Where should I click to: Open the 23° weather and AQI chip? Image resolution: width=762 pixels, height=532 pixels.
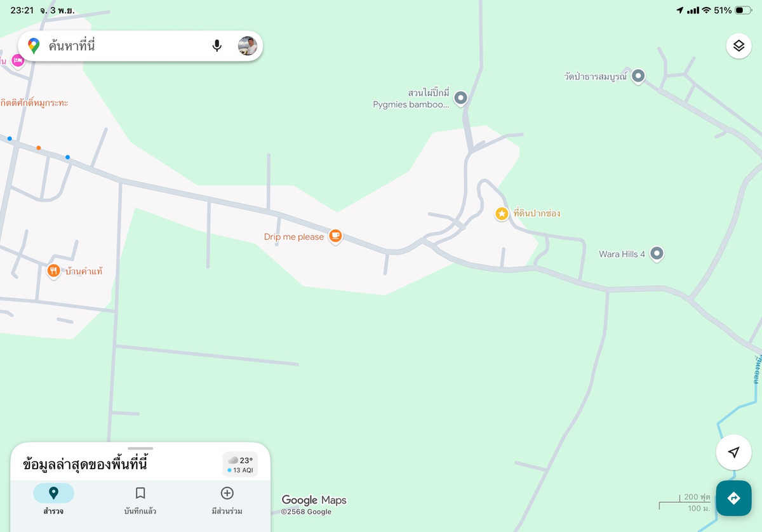(x=241, y=464)
